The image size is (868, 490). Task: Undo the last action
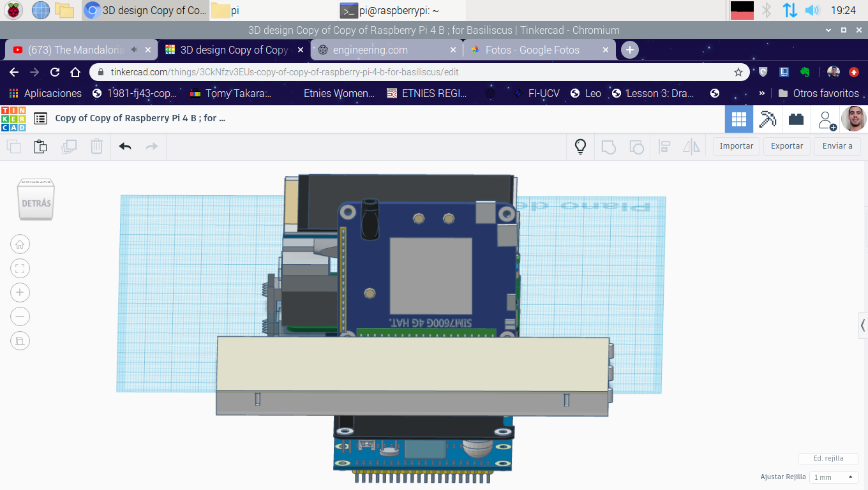point(125,147)
